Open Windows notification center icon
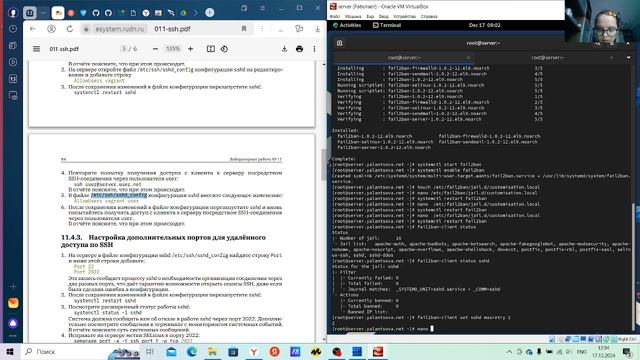The width and height of the screenshot is (640, 360). pos(627,352)
